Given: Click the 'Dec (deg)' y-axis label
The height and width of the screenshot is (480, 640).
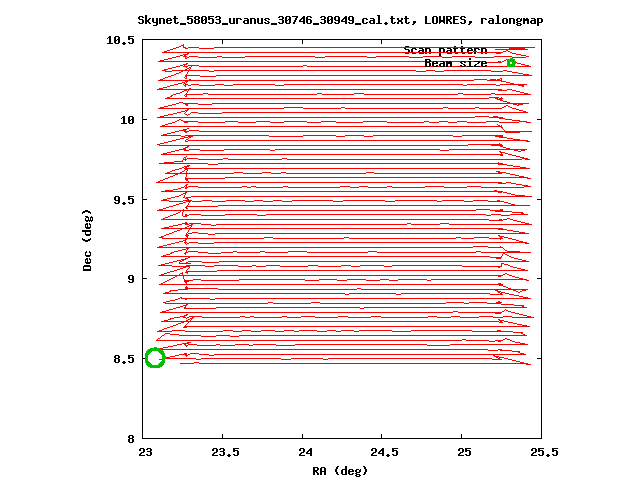Looking at the screenshot, I should coord(87,240).
